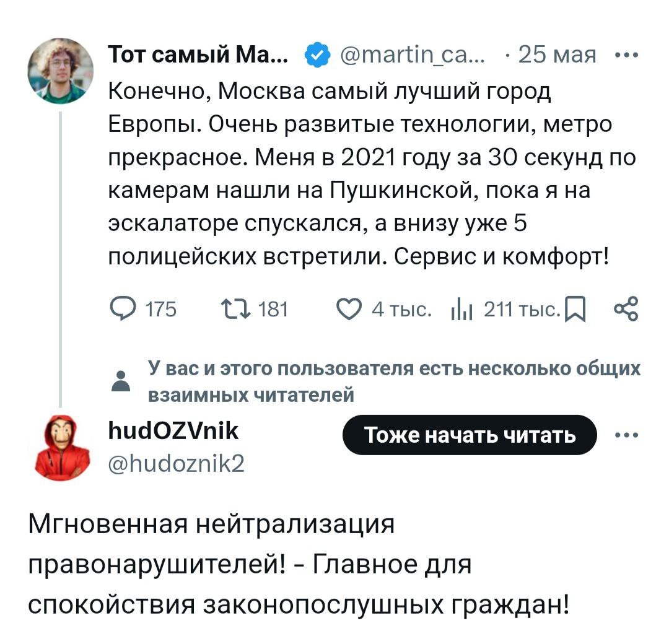Click the blue verified badge

(x=317, y=56)
